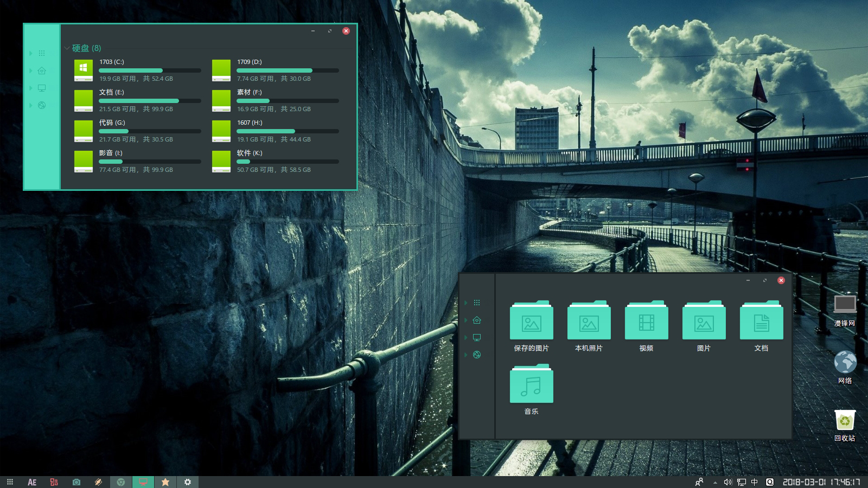
Task: Launch After Effects from the taskbar
Action: click(32, 482)
